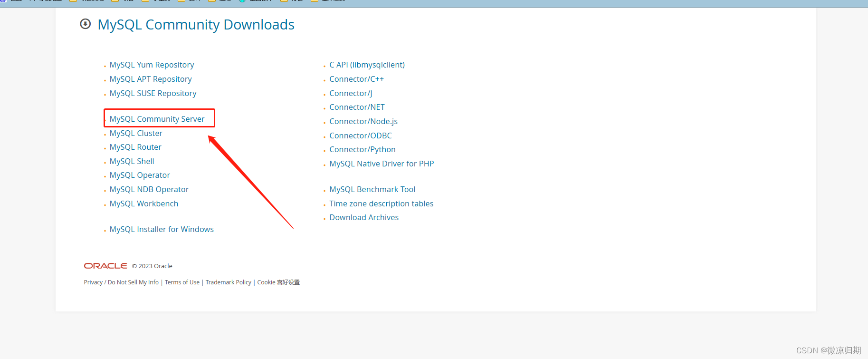Open the MySQL APT Repository link
This screenshot has width=868, height=359.
151,79
